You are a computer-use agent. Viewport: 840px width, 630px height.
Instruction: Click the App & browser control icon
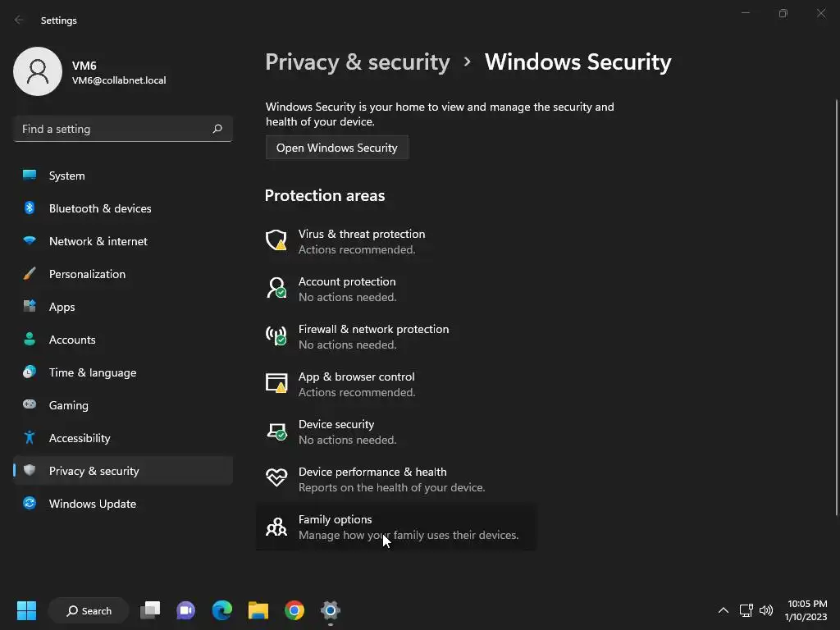click(x=276, y=383)
